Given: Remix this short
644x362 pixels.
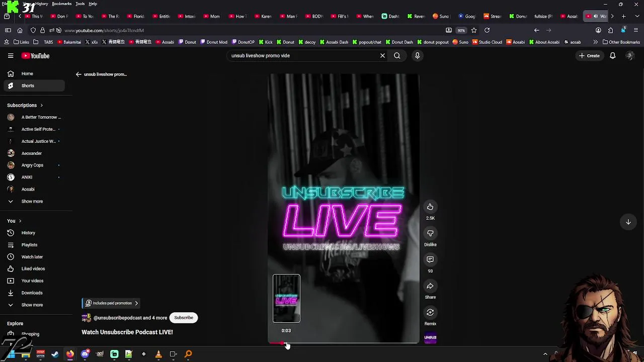Looking at the screenshot, I should [430, 312].
